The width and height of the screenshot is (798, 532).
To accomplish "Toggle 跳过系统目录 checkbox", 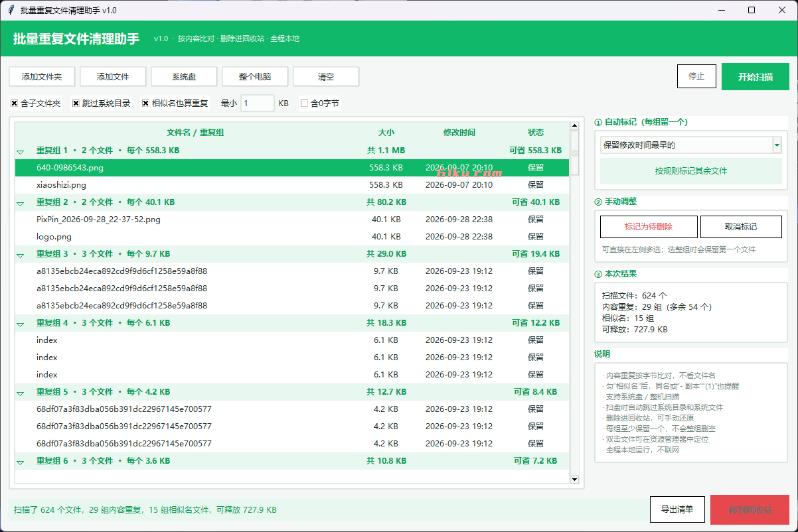I will coord(76,103).
